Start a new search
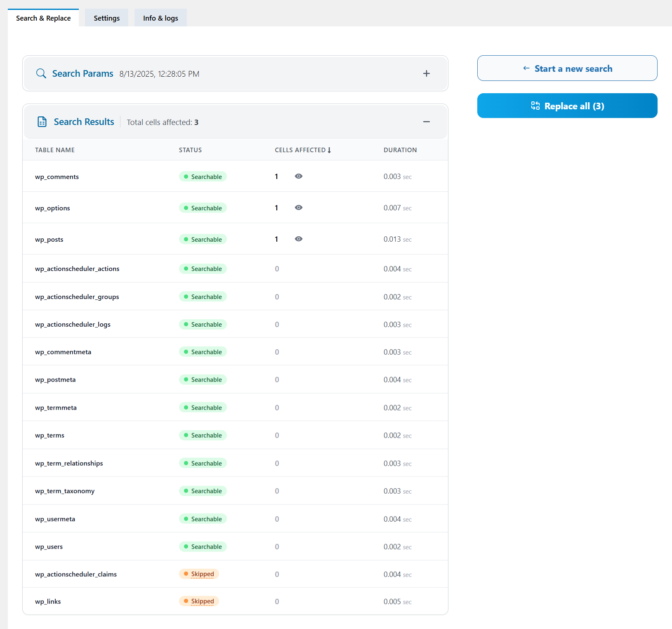Viewport: 672px width, 629px height. 567,68
